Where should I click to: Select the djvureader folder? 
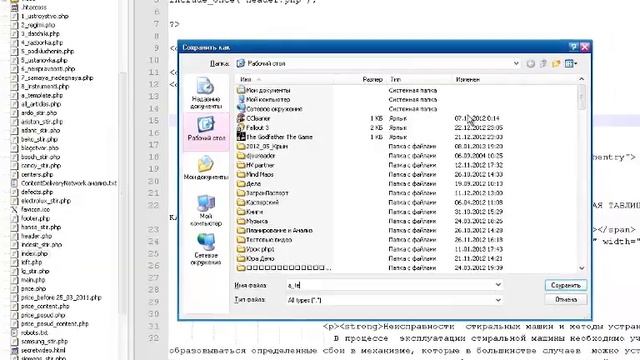tap(256, 156)
